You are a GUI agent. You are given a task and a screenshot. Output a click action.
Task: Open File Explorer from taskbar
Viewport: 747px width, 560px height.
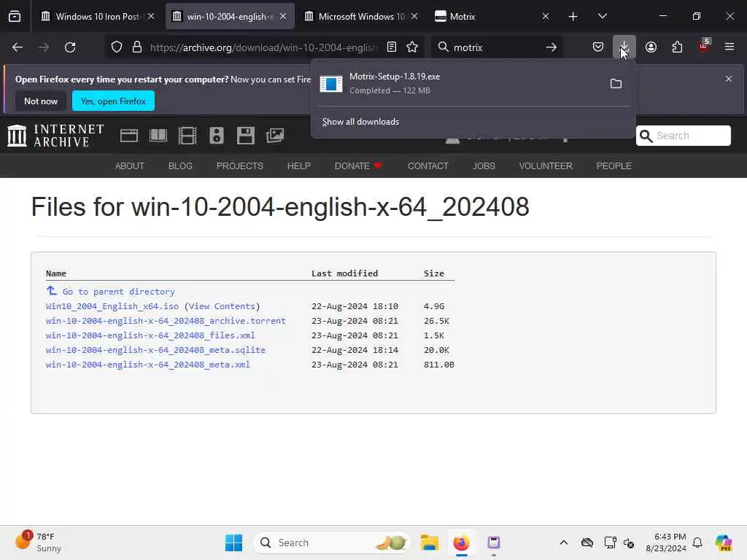click(x=430, y=542)
